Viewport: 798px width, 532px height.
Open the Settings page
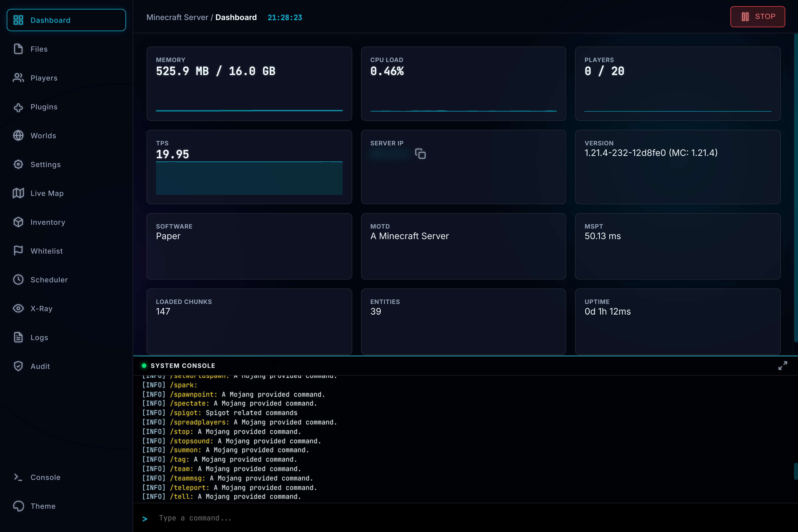click(46, 164)
